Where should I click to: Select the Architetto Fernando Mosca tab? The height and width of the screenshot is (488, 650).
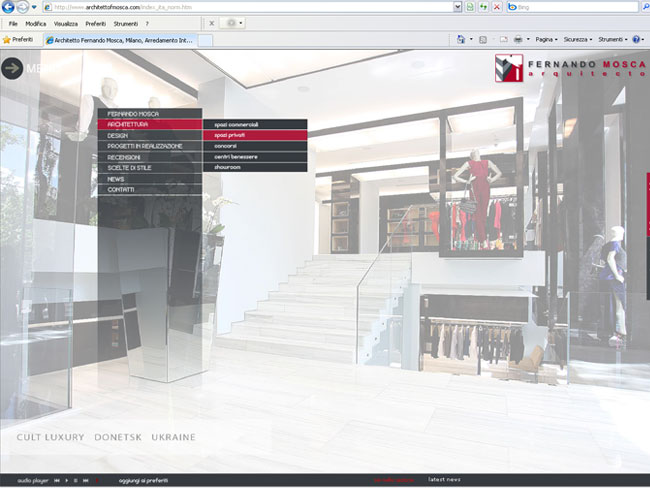point(119,40)
